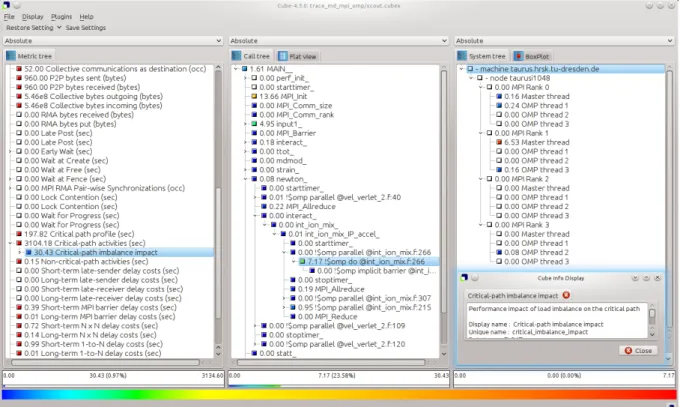Click the box icon of 0.24 OMP thread 1
680x407 pixels.
[x=499, y=105]
